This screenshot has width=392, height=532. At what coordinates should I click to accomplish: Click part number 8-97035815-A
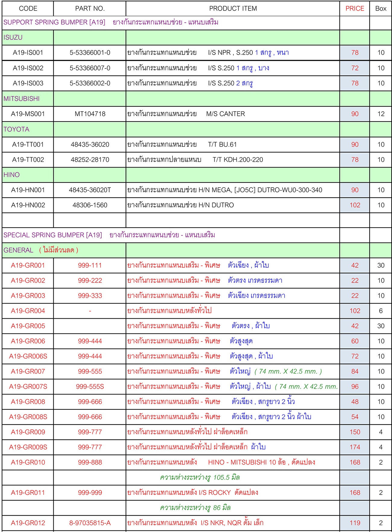pyautogui.click(x=90, y=523)
